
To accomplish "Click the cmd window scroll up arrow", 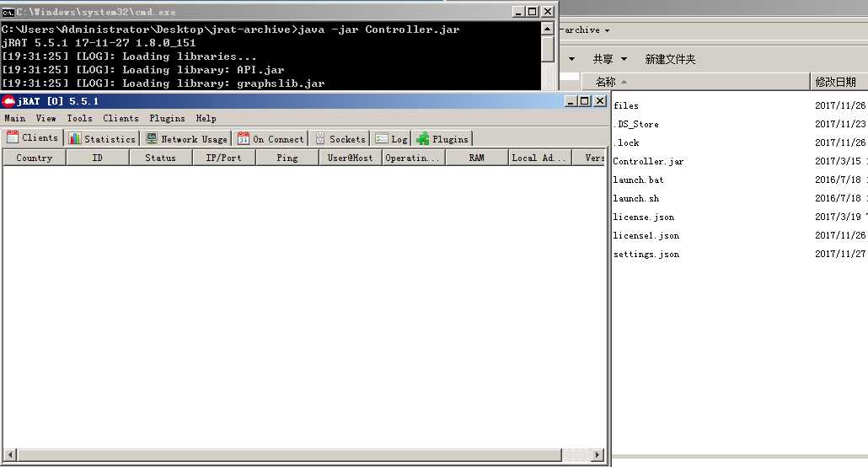I will (x=547, y=29).
